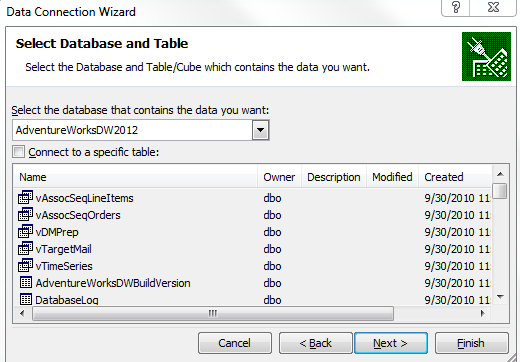520x362 pixels.
Task: Select the vAssocSeqOrders row
Action: [x=253, y=215]
